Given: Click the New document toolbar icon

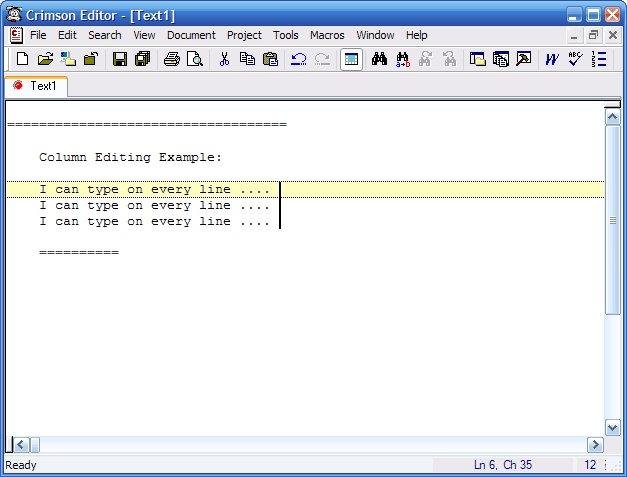Looking at the screenshot, I should [22, 59].
